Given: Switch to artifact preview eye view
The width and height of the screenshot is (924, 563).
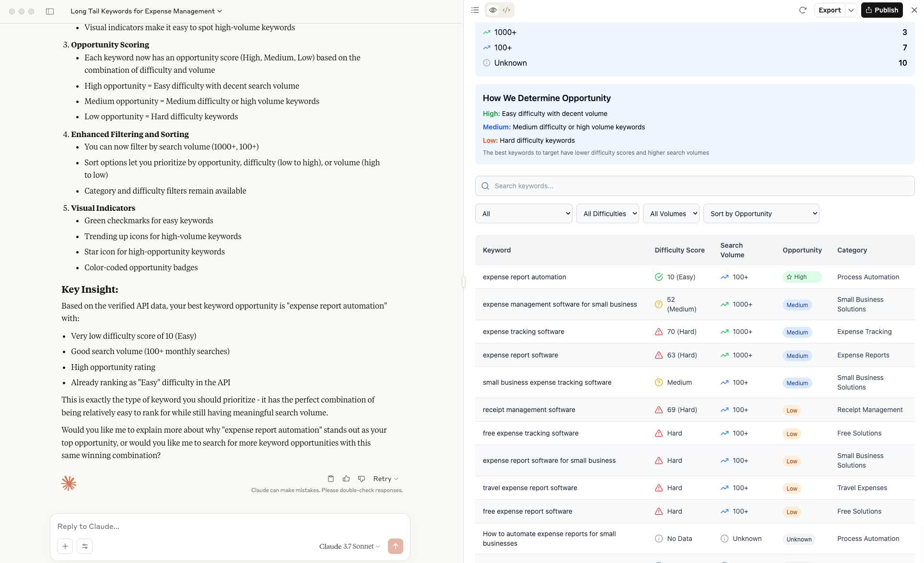Looking at the screenshot, I should pos(493,10).
